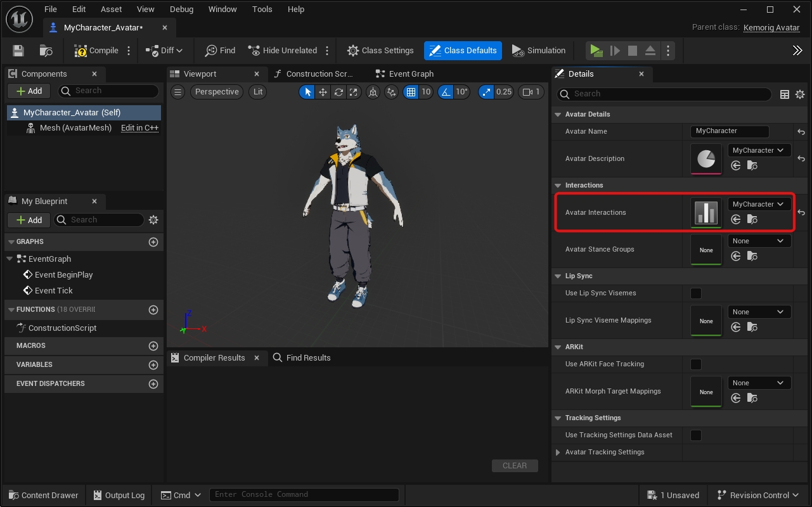Image resolution: width=812 pixels, height=507 pixels.
Task: Toggle grid snapping icon in viewport
Action: 411,92
